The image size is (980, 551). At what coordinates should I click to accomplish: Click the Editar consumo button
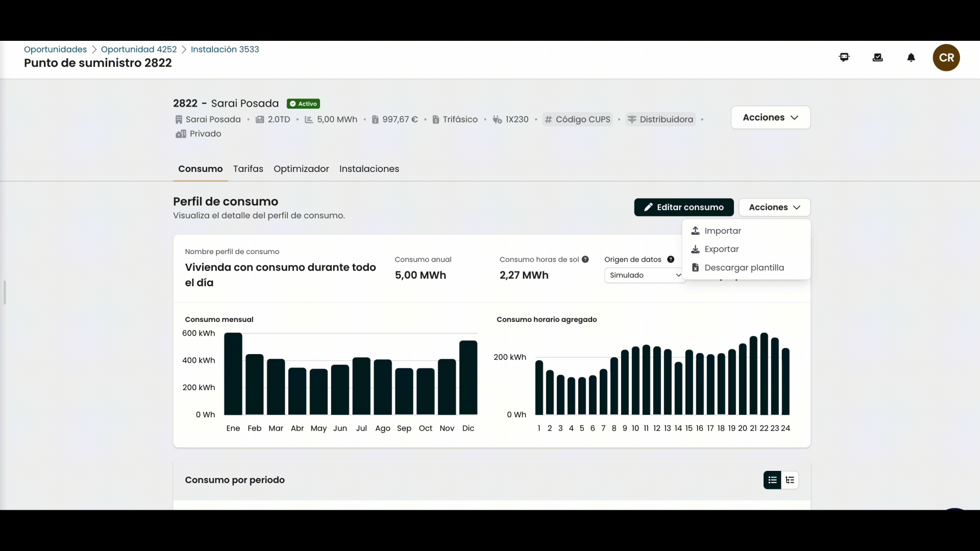coord(684,207)
